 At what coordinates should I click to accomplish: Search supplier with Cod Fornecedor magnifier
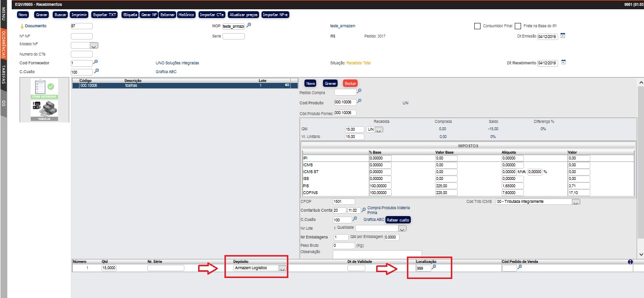pyautogui.click(x=96, y=62)
